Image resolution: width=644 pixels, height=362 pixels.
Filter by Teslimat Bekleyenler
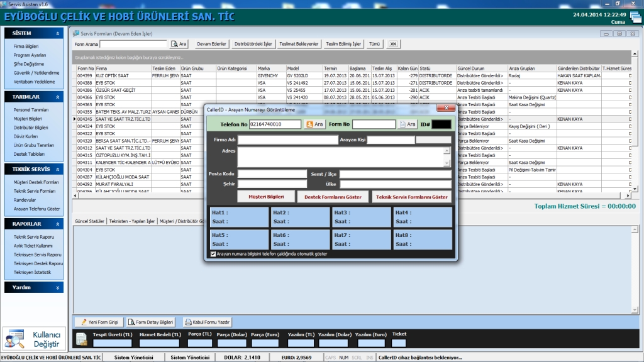[299, 44]
